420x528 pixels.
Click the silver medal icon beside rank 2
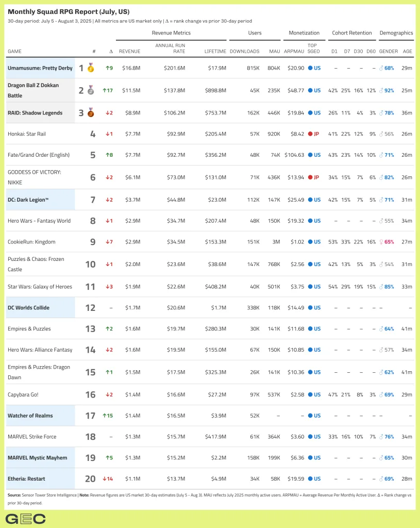click(91, 91)
